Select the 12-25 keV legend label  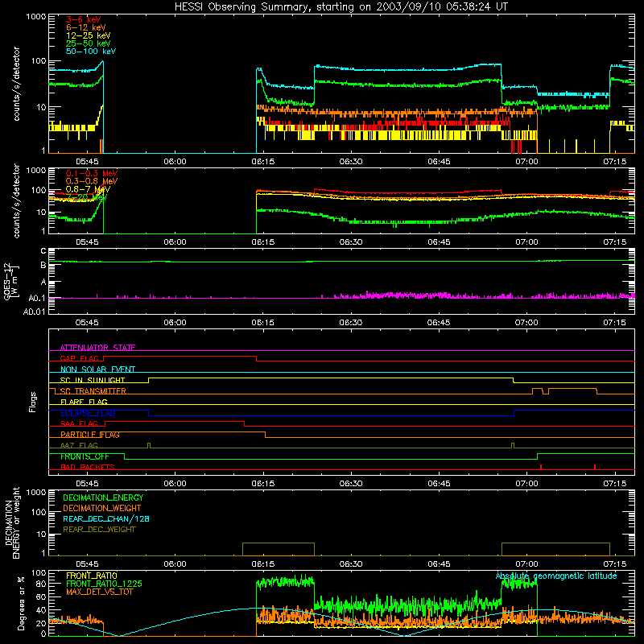pyautogui.click(x=89, y=35)
